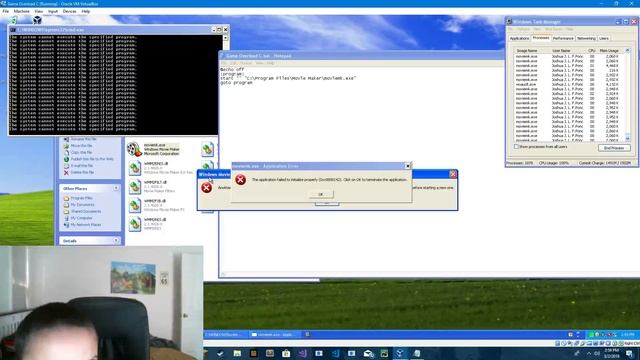Click moviemk.exe Application Error XP taskbar button
Viewport: 640px width, 360px height.
pyautogui.click(x=275, y=335)
